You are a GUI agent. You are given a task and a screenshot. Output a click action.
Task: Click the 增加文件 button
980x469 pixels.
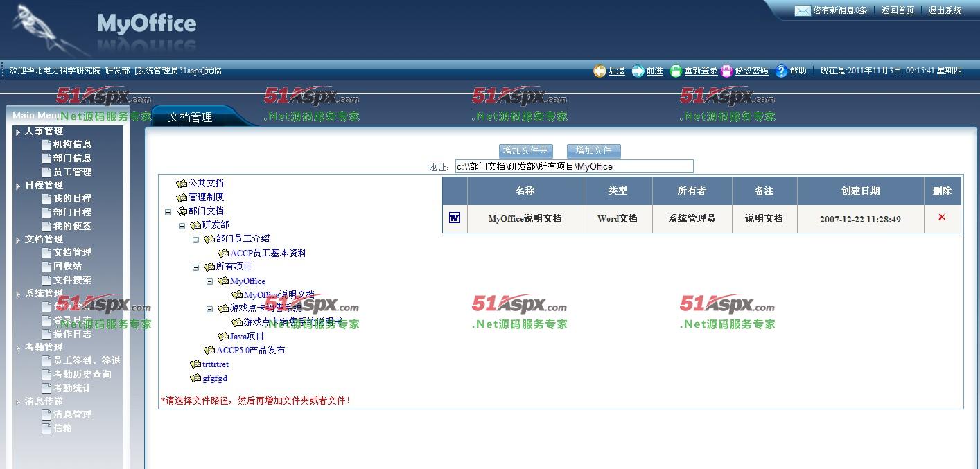click(x=594, y=150)
